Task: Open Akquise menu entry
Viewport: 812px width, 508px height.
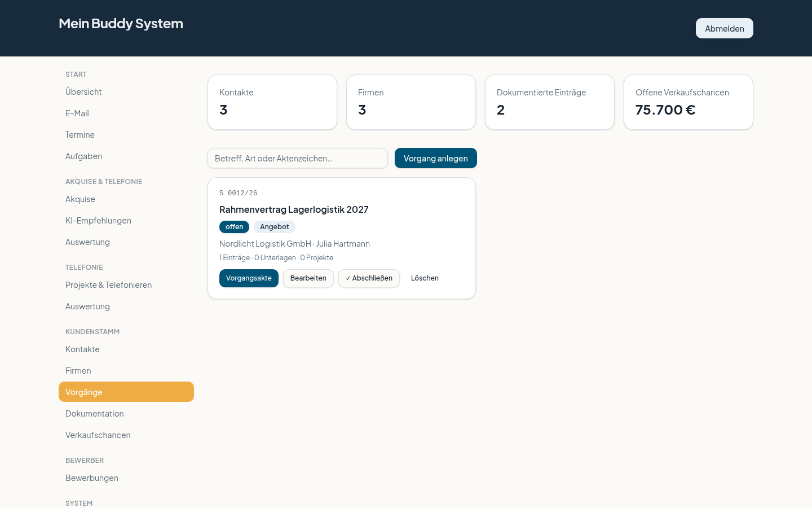Action: tap(126, 199)
